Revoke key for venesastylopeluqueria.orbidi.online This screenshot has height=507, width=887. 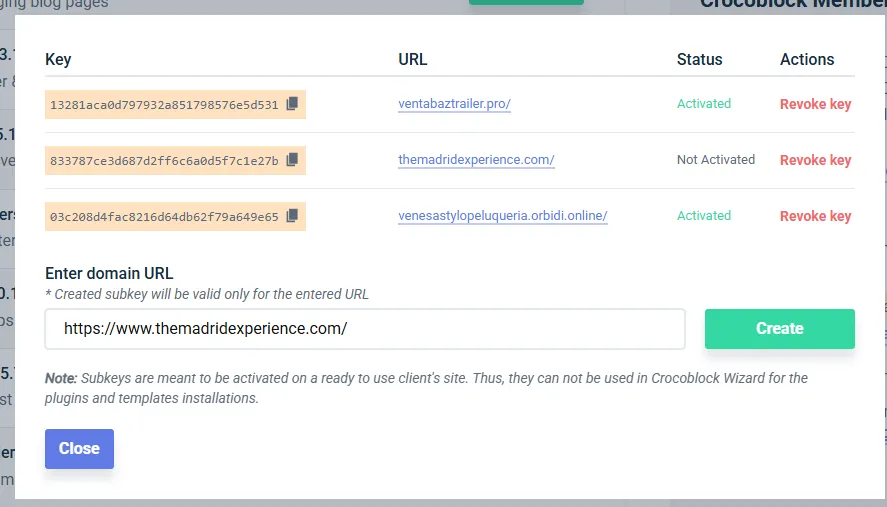[815, 216]
